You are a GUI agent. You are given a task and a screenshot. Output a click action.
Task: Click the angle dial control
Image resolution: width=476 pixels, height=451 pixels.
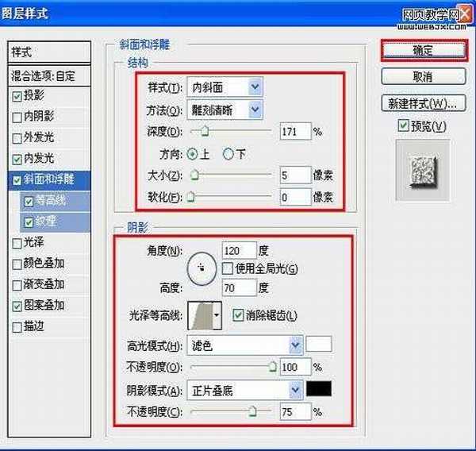(202, 270)
